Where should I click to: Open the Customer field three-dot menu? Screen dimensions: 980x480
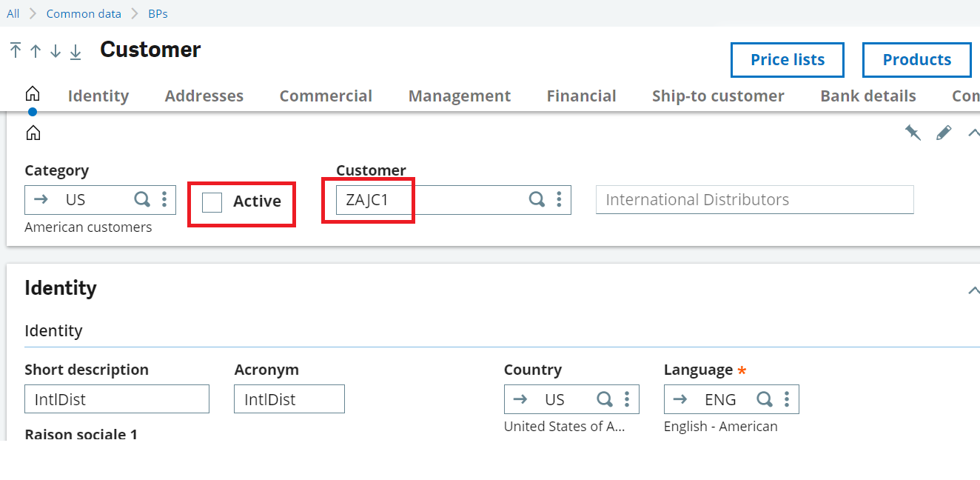559,199
